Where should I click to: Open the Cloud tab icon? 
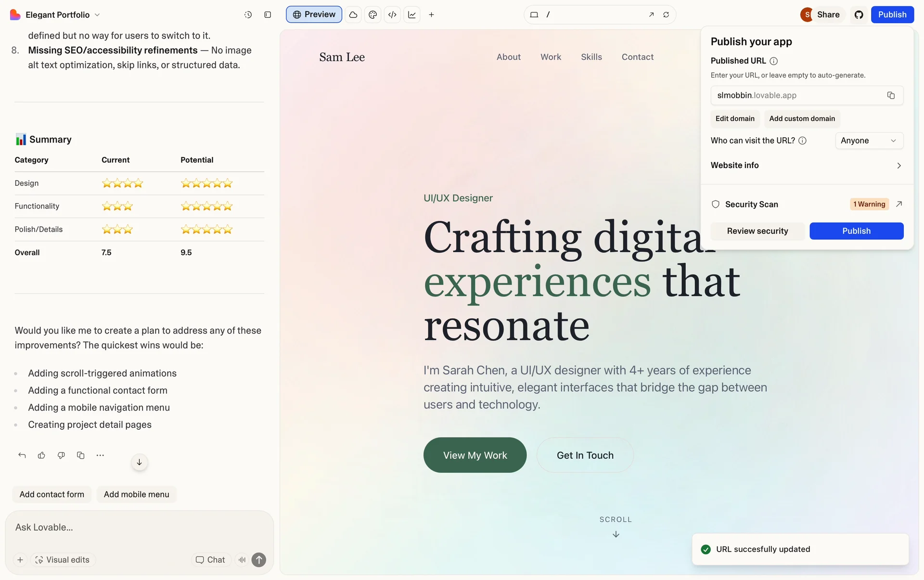353,15
